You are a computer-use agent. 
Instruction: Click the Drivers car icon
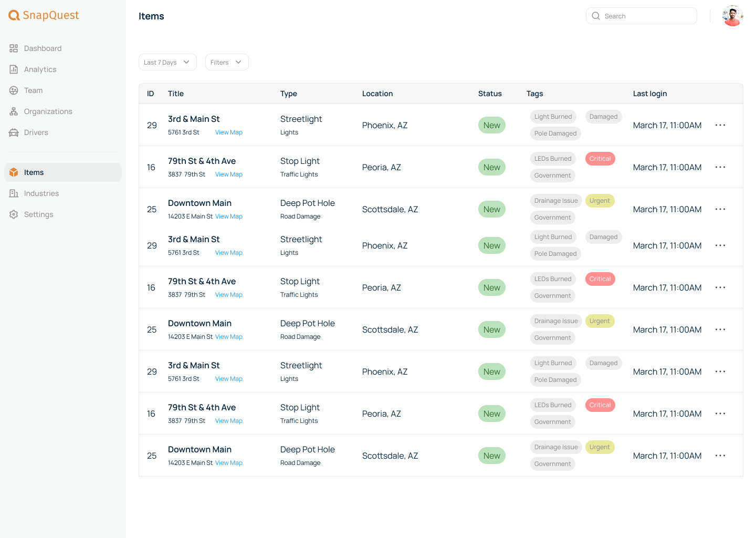14,132
